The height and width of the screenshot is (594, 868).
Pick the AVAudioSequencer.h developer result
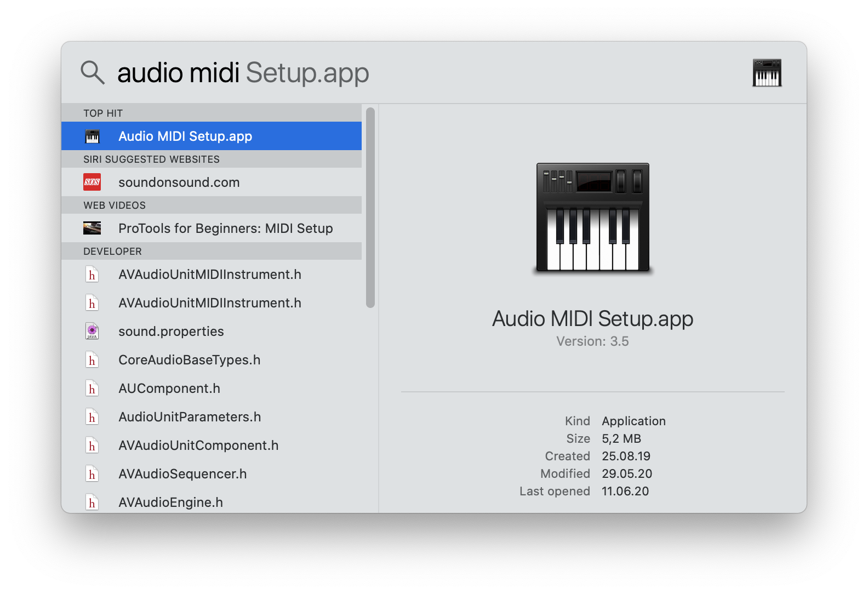tap(182, 474)
